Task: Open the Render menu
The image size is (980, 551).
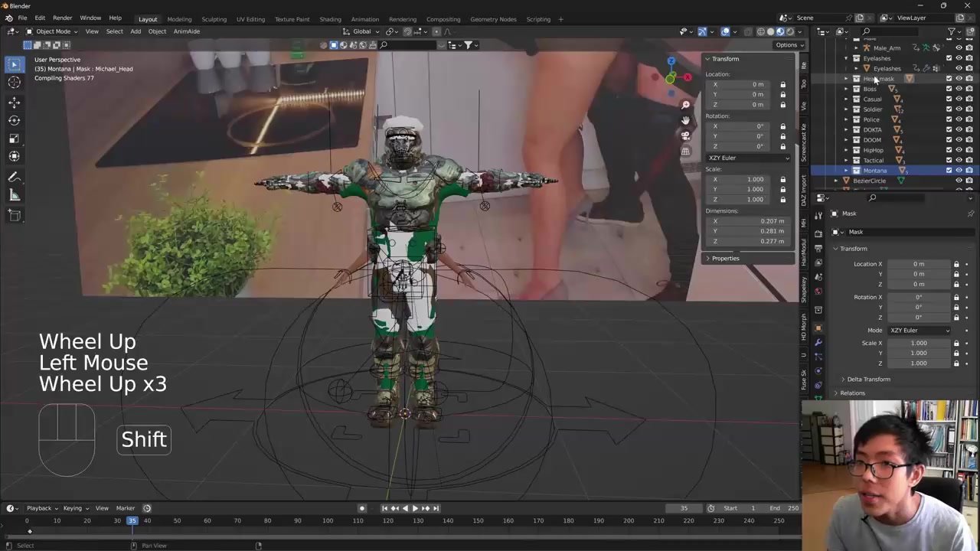Action: point(62,18)
